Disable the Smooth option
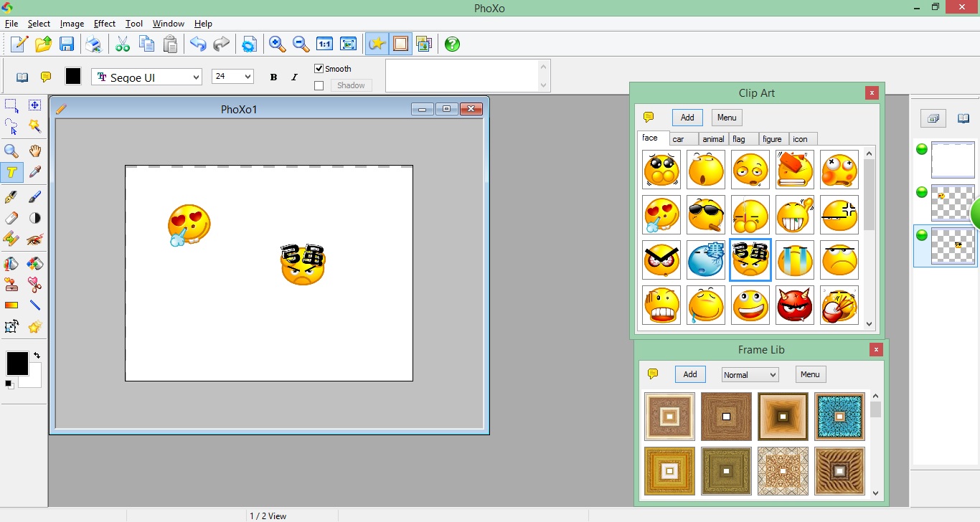Screen dimensions: 980x522 pyautogui.click(x=319, y=69)
